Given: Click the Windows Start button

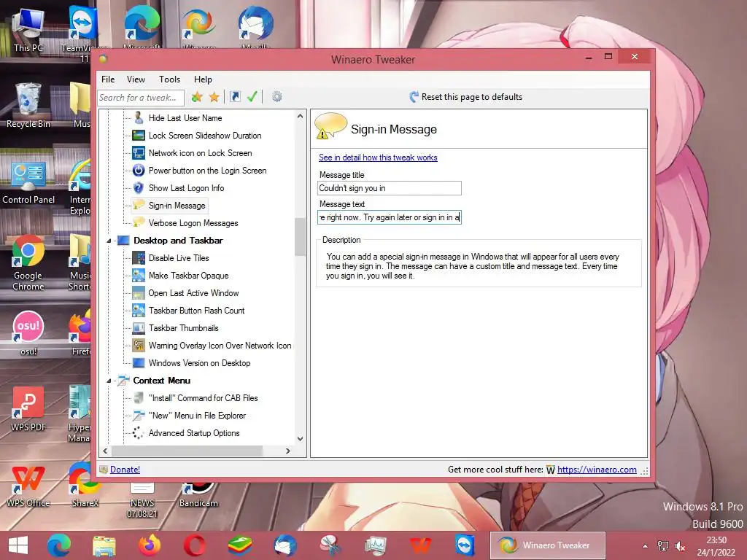Looking at the screenshot, I should [18, 545].
